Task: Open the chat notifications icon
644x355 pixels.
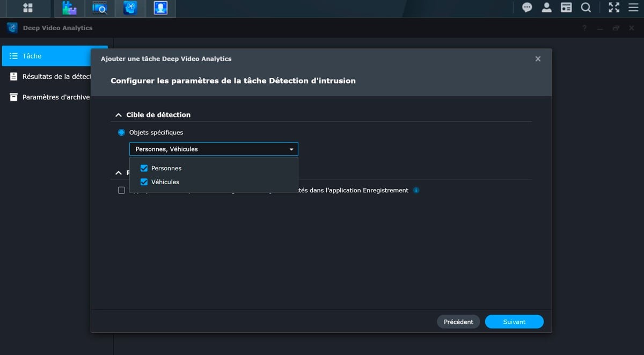Action: tap(527, 8)
